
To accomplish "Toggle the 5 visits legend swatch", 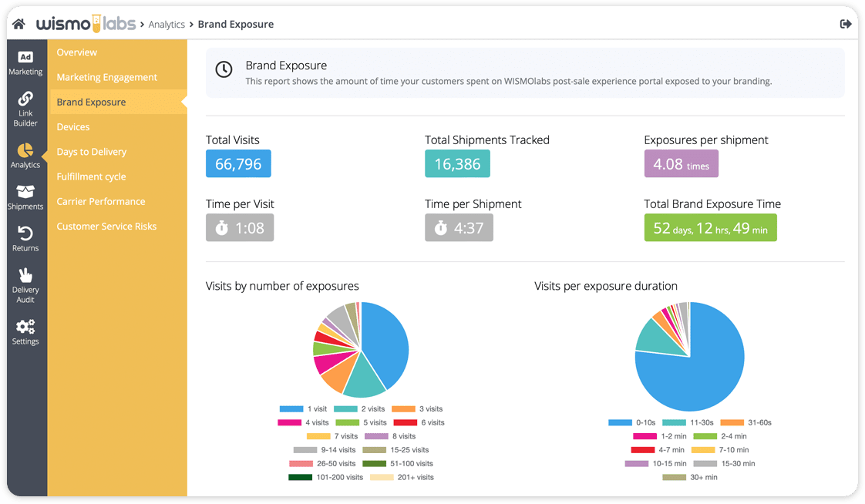I will (x=348, y=423).
